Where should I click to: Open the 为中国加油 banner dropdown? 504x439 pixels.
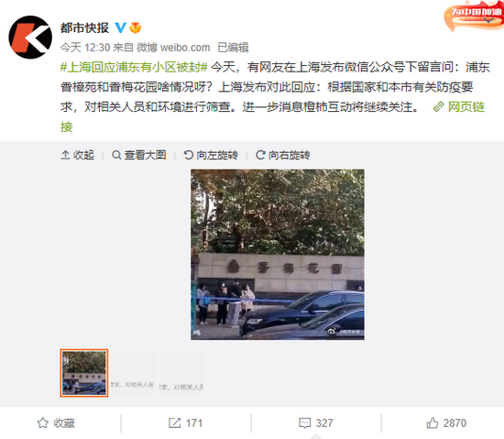[x=488, y=20]
